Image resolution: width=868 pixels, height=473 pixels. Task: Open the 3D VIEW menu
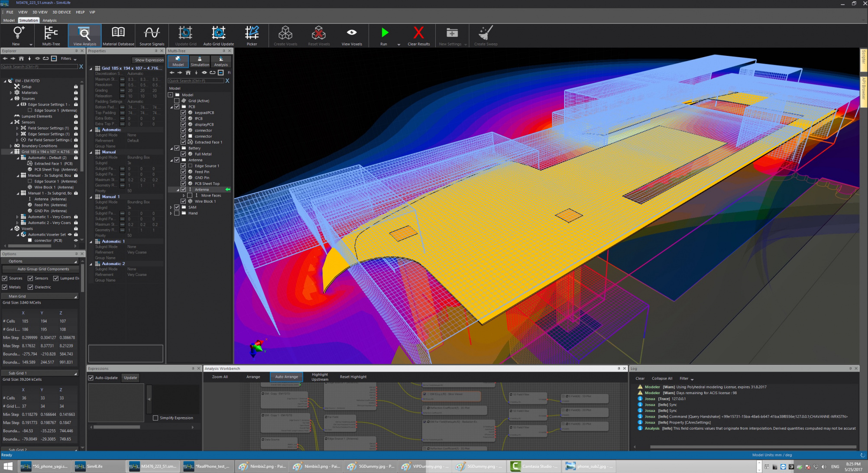40,12
